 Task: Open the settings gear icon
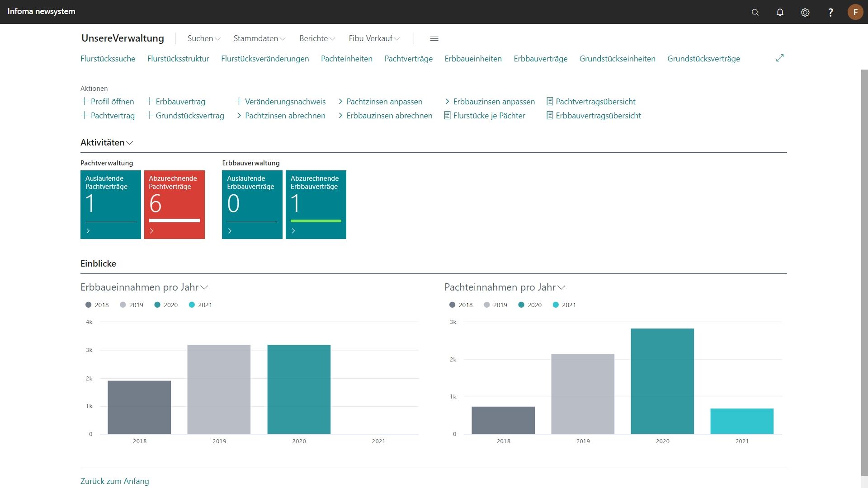click(805, 12)
